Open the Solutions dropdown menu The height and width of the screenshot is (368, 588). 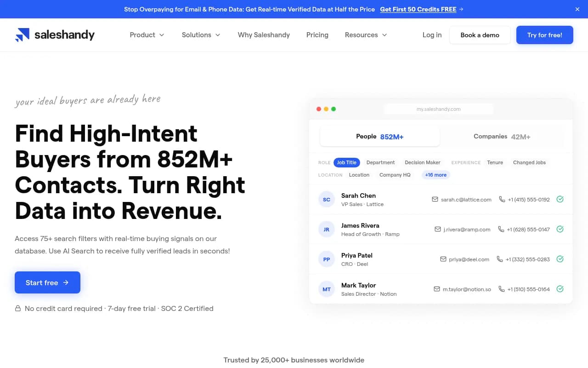point(201,35)
